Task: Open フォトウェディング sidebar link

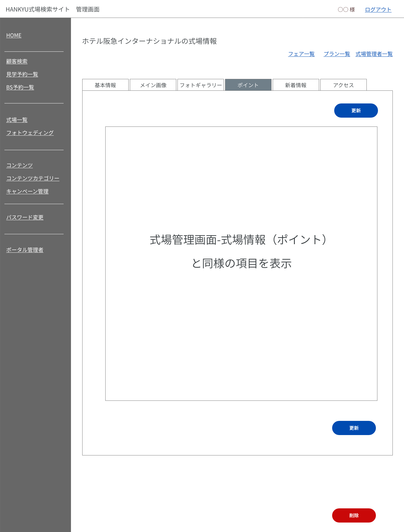Action: 30,133
